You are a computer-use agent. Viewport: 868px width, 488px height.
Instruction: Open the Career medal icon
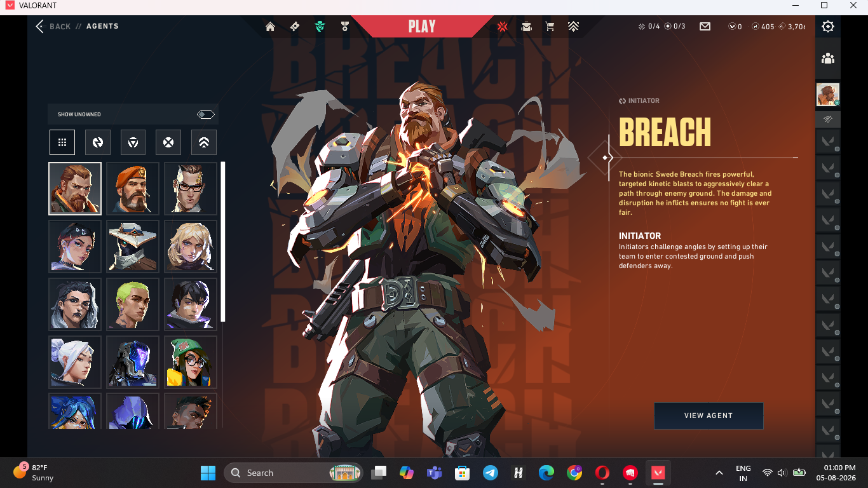(345, 27)
